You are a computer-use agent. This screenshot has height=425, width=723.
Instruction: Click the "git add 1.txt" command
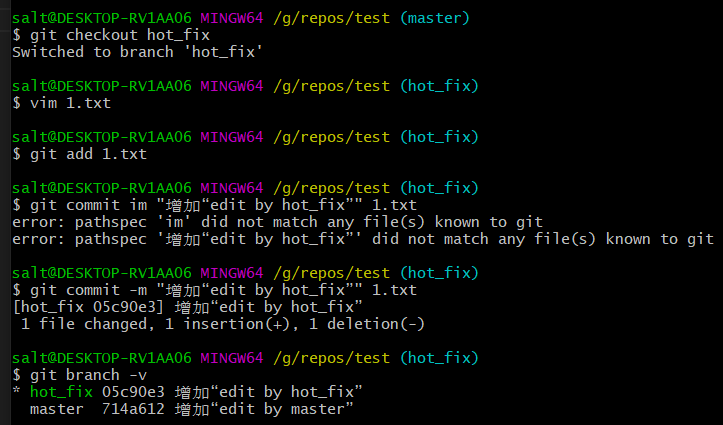tap(89, 154)
